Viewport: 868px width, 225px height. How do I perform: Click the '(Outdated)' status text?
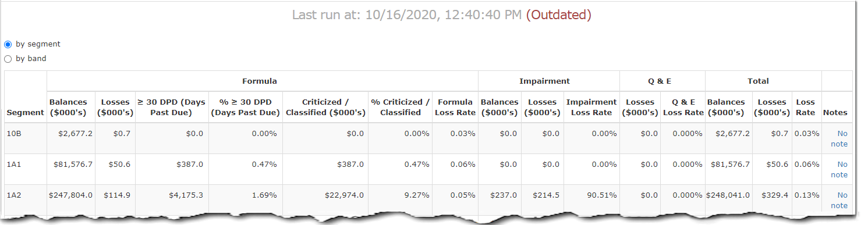pos(558,15)
